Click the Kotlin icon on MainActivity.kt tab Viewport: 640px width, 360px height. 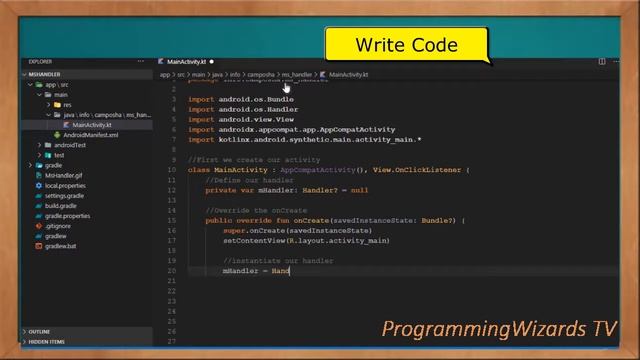[x=161, y=62]
